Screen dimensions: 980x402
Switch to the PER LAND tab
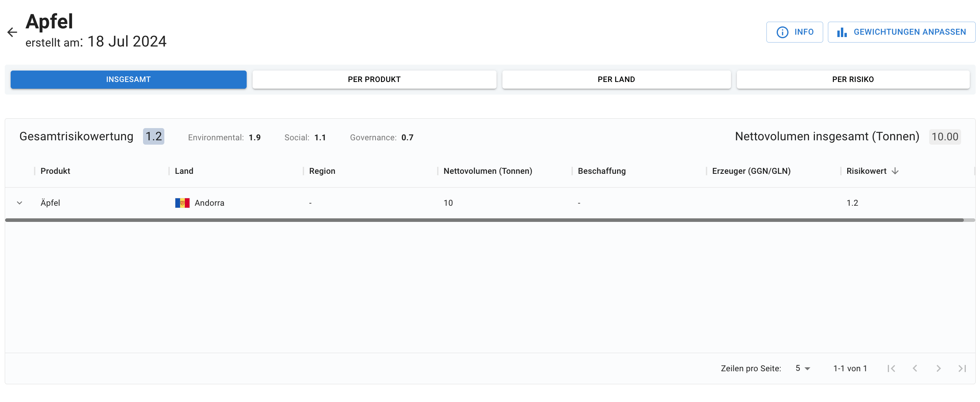tap(616, 80)
